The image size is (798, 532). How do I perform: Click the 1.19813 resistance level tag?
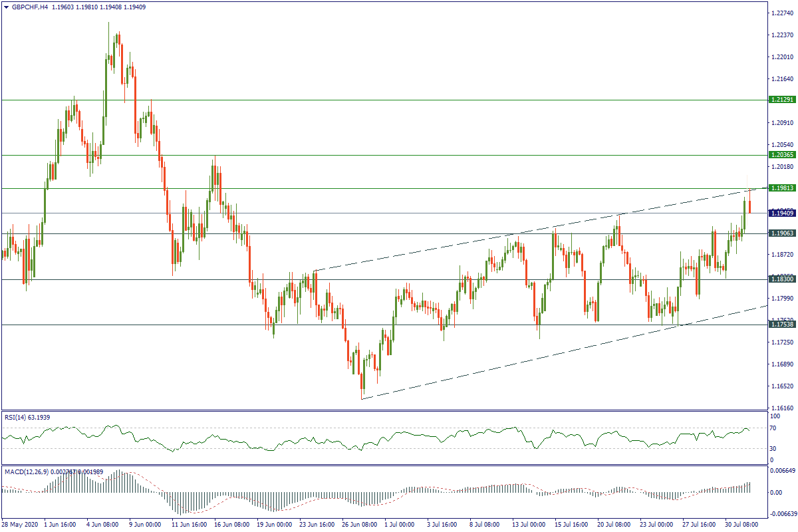click(781, 188)
